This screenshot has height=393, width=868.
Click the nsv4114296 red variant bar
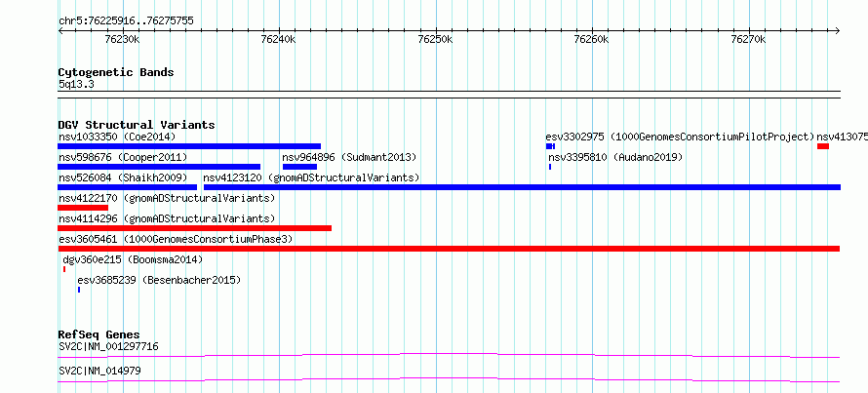click(194, 228)
